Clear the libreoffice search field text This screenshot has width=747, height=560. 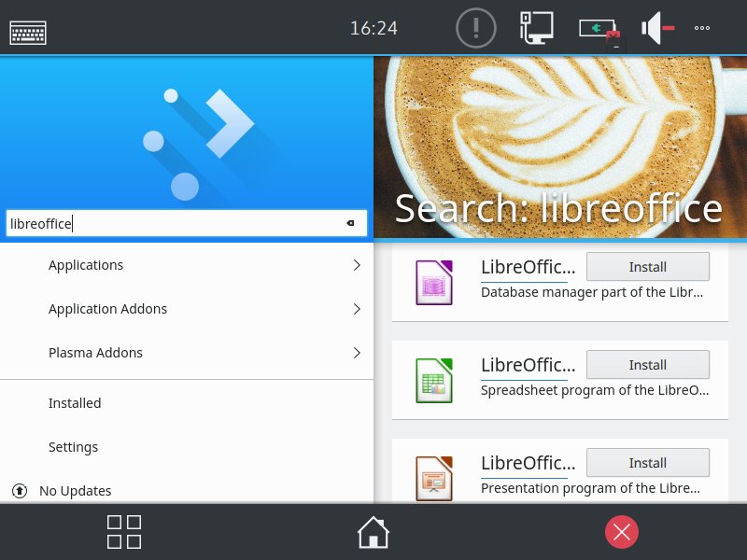coord(351,223)
